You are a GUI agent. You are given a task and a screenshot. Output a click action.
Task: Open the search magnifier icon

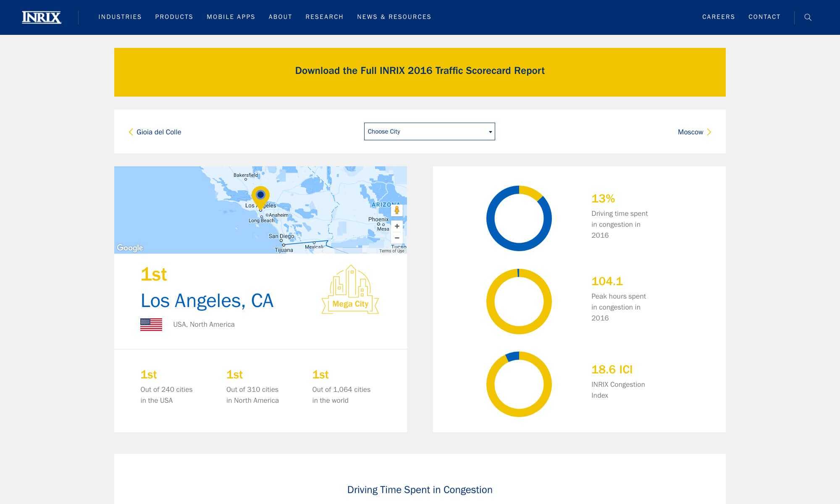808,17
